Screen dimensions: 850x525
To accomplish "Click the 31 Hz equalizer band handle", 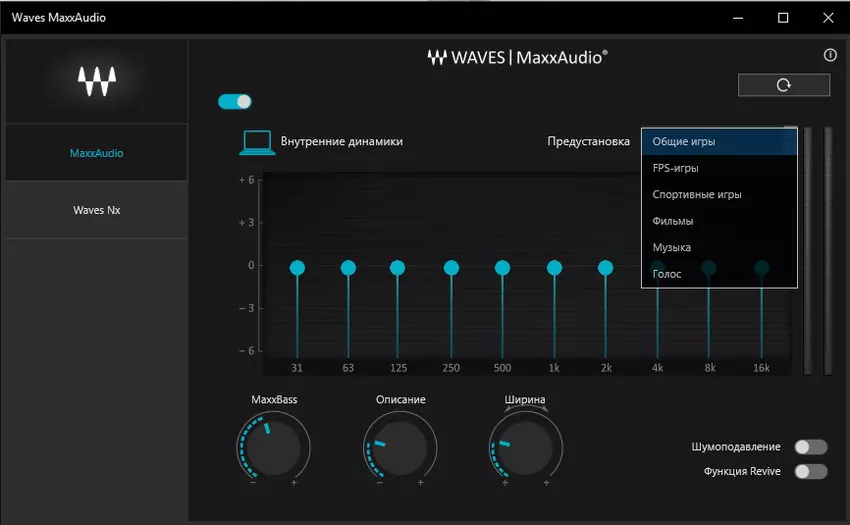I will [297, 267].
